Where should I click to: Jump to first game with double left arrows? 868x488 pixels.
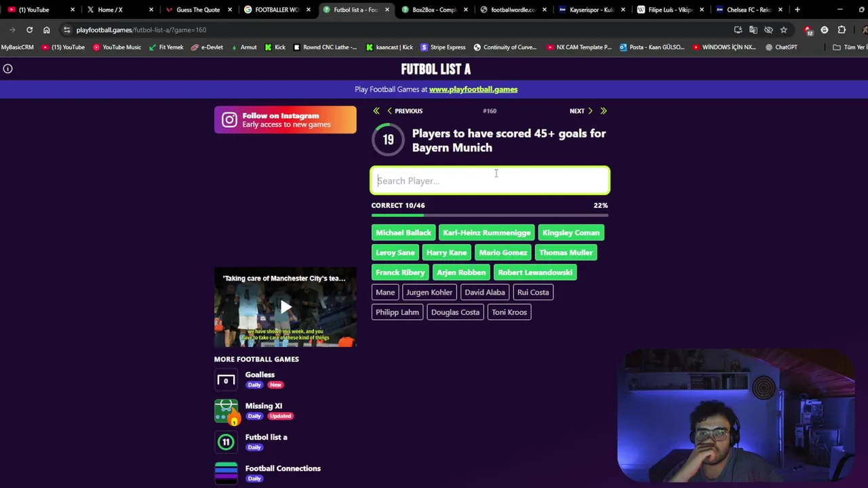376,111
